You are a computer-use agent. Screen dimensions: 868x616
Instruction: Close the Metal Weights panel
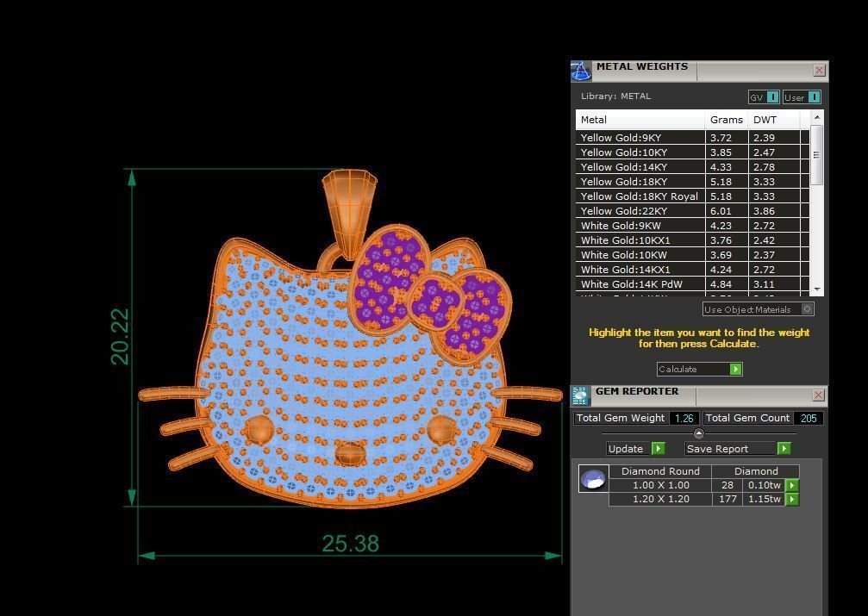819,71
